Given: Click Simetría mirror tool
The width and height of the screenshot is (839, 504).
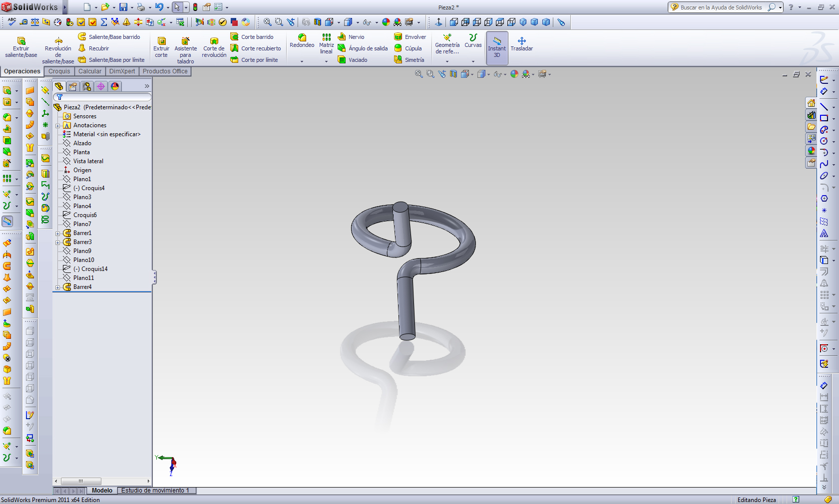Looking at the screenshot, I should point(409,60).
